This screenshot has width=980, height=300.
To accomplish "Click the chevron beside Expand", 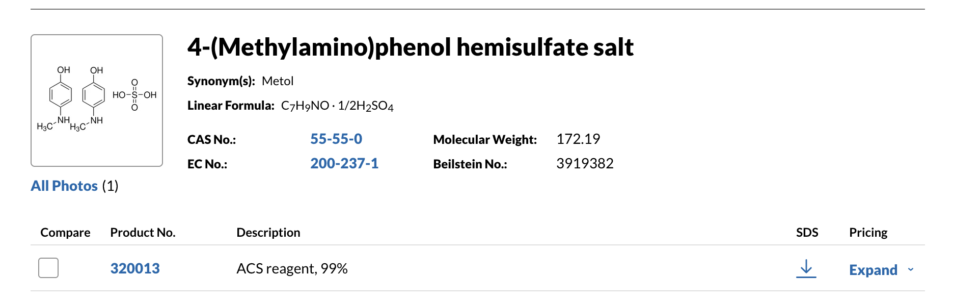I will point(911,270).
